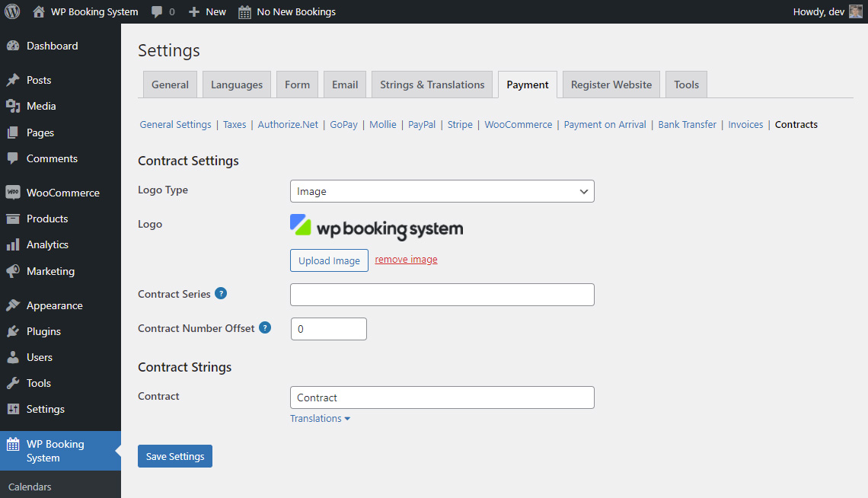The image size is (868, 498).
Task: Open the Taxes sub-link
Action: [x=235, y=125]
